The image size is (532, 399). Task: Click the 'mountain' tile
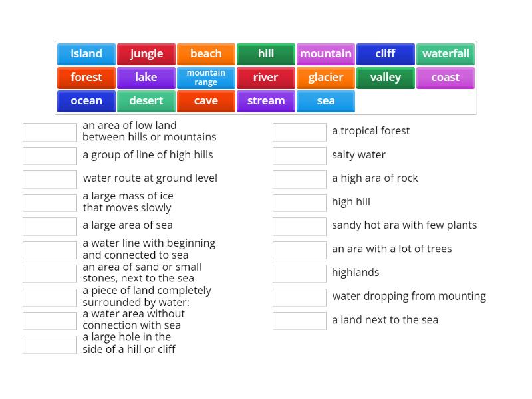pyautogui.click(x=325, y=54)
